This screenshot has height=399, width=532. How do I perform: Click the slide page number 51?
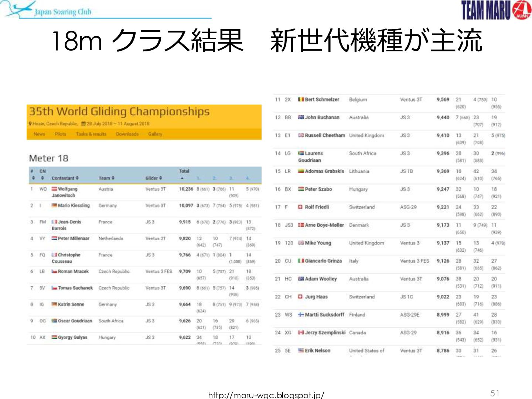pyautogui.click(x=495, y=393)
